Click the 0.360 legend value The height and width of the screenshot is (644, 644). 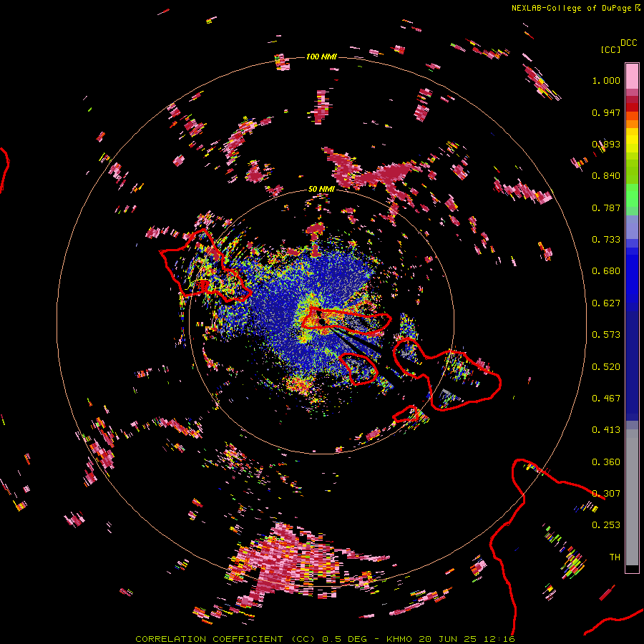click(606, 462)
